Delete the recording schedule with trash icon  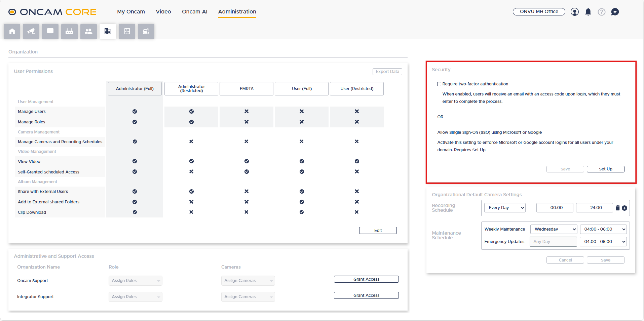pos(618,208)
